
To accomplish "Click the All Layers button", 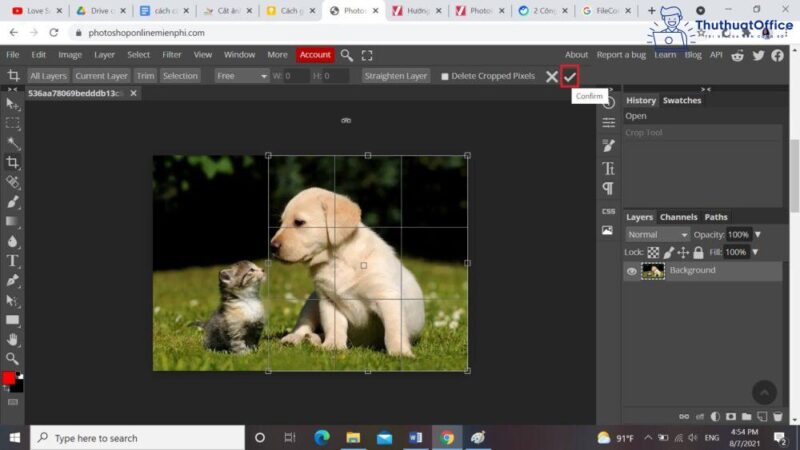I will point(48,76).
